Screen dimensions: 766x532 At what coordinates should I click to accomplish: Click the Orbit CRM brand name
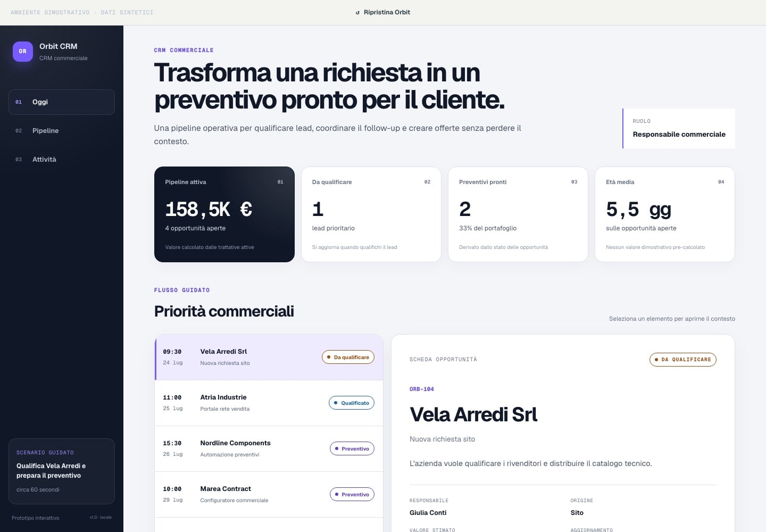(59, 46)
